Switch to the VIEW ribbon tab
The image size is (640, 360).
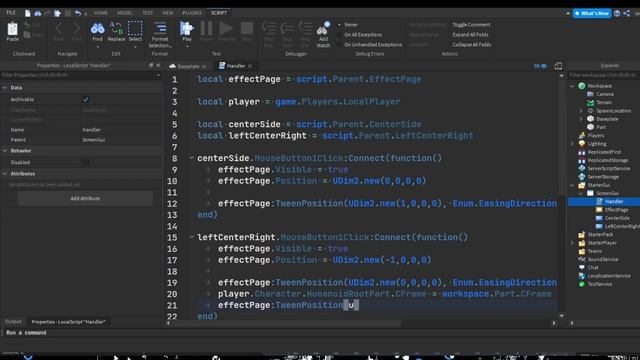click(x=167, y=13)
